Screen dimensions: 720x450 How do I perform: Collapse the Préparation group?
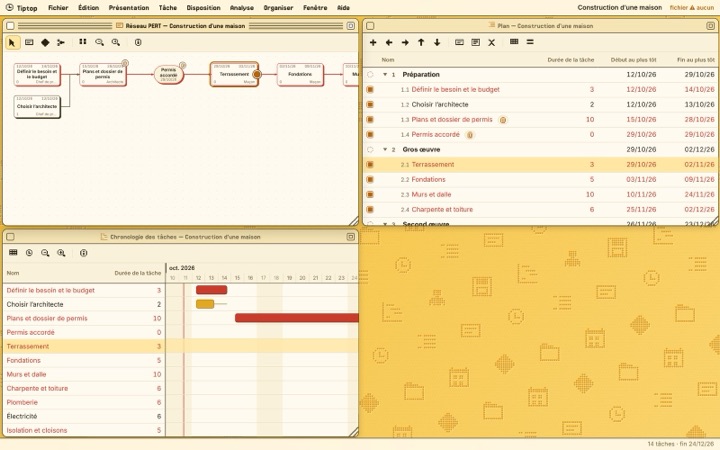point(385,74)
